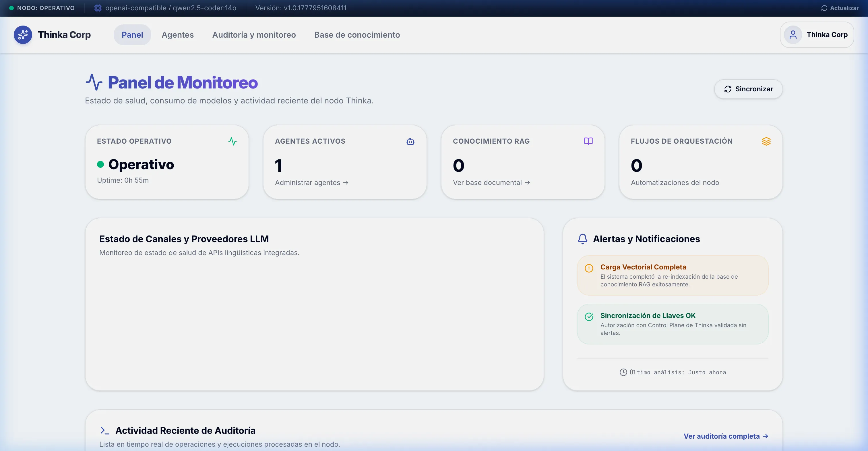The width and height of the screenshot is (868, 451).
Task: Click the 'Último análisis: Justo ahora' text
Action: click(x=678, y=372)
